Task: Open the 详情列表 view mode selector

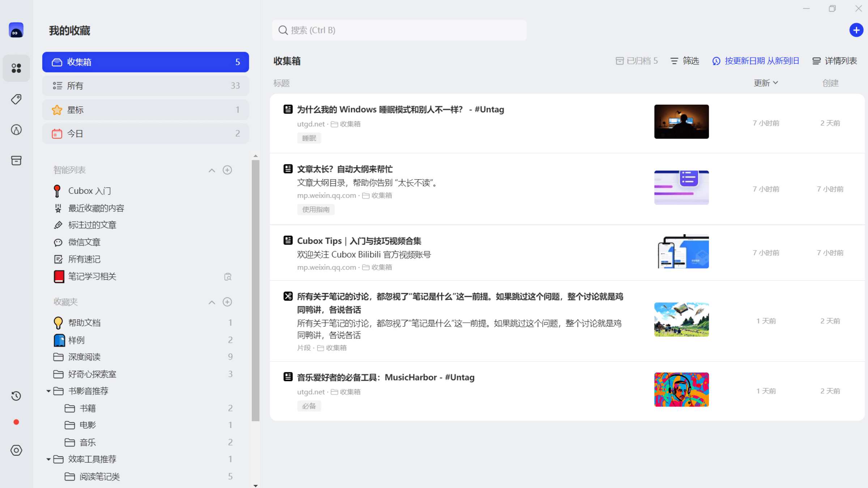Action: coord(834,61)
